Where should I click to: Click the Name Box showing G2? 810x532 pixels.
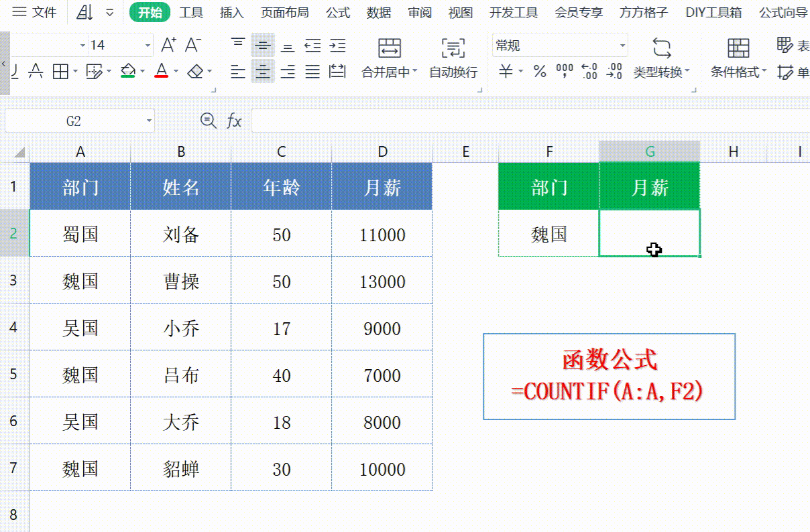point(74,121)
